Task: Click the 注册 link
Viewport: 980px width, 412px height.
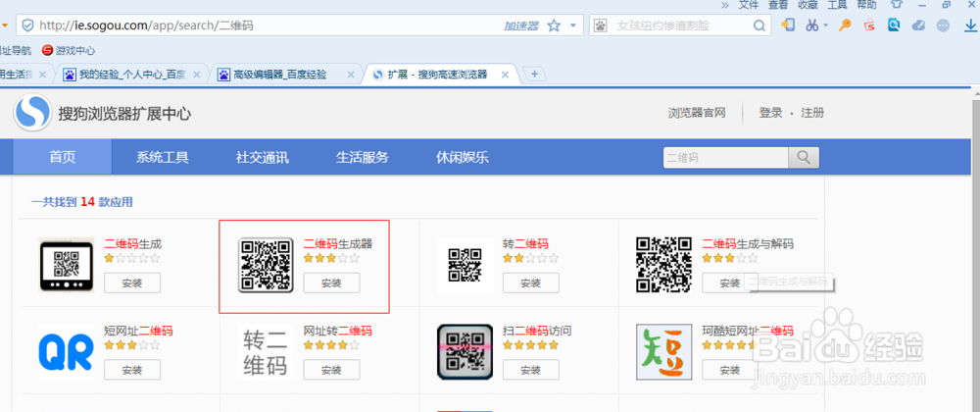Action: [812, 113]
